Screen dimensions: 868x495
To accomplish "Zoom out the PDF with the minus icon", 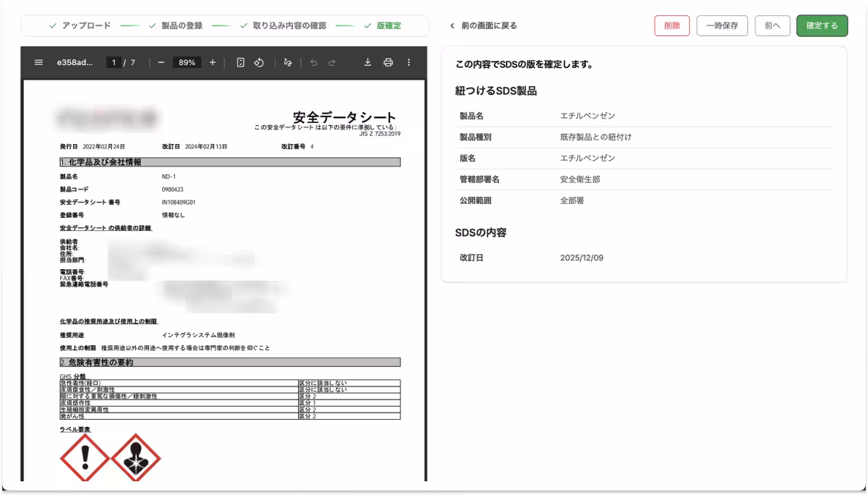I will tap(161, 62).
